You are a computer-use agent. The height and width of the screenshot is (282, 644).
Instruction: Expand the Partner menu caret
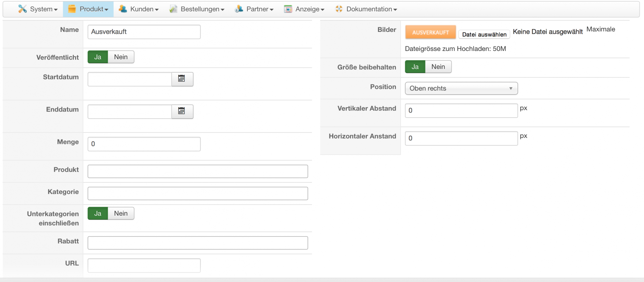271,10
